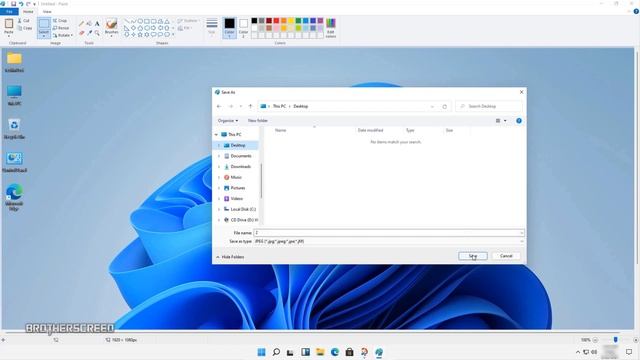Click the Select tool in Paint
The height and width of the screenshot is (360, 640).
44,28
